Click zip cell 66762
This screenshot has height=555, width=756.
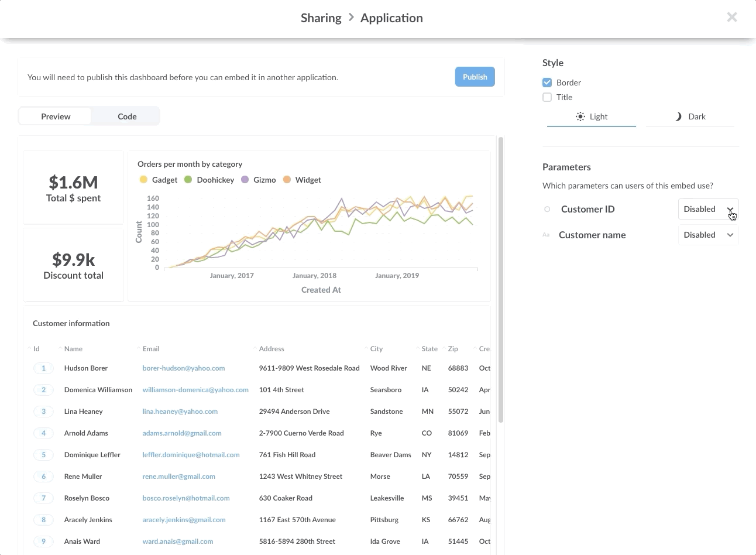[458, 520]
